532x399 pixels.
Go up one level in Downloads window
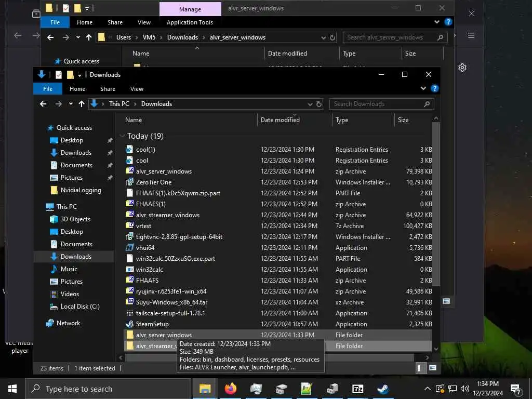(82, 104)
